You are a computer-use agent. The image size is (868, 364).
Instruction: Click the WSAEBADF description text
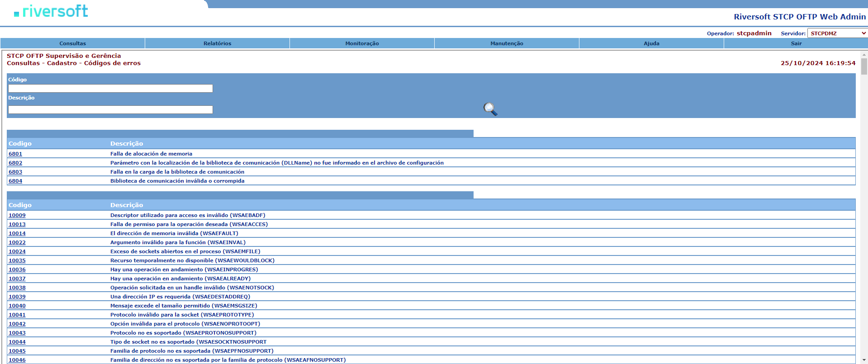(x=188, y=215)
